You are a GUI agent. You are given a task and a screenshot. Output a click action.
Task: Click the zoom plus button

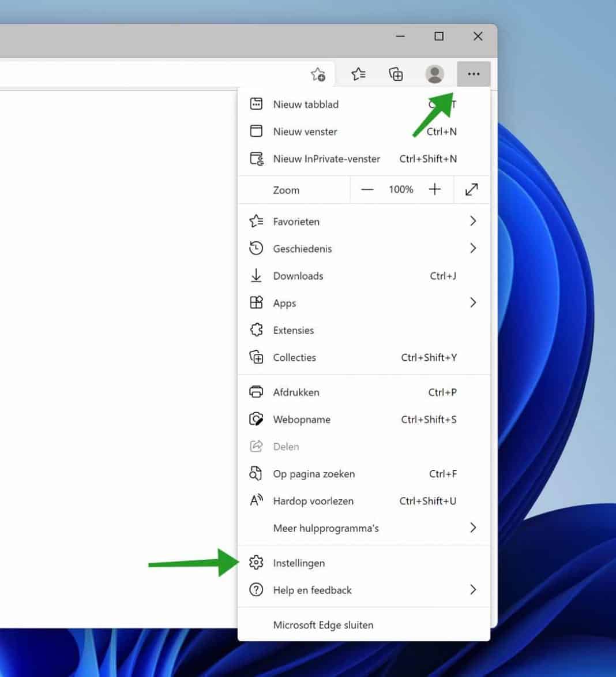pos(435,189)
